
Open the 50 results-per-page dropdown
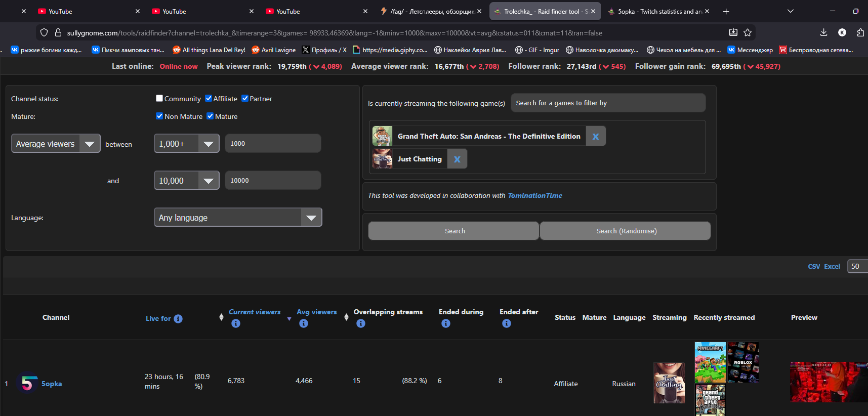pos(858,266)
